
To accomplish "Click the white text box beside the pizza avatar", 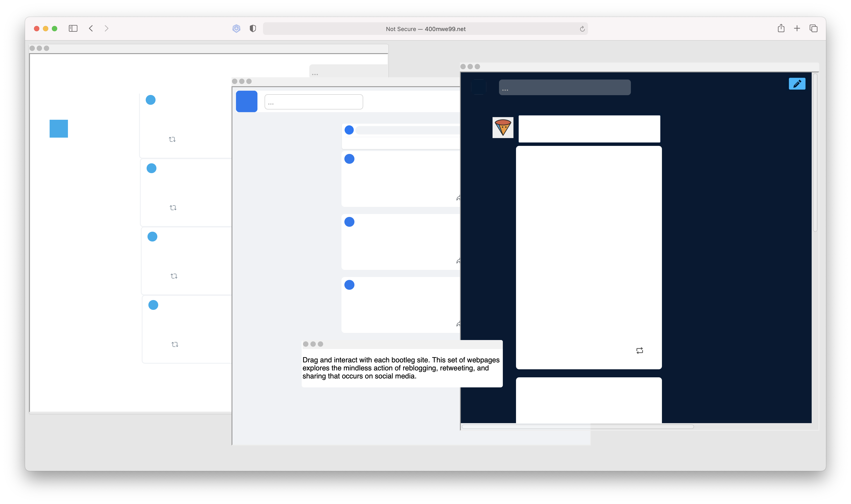I will click(589, 129).
